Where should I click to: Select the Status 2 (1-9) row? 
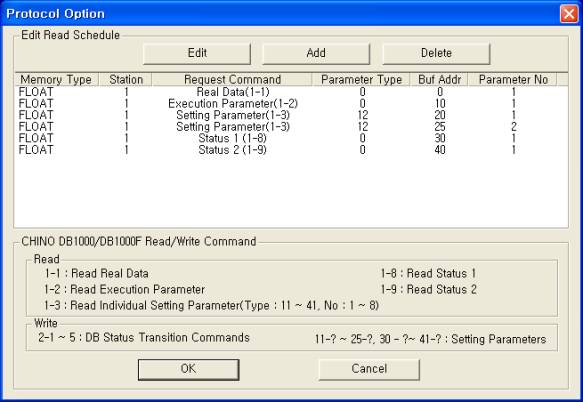(x=291, y=150)
